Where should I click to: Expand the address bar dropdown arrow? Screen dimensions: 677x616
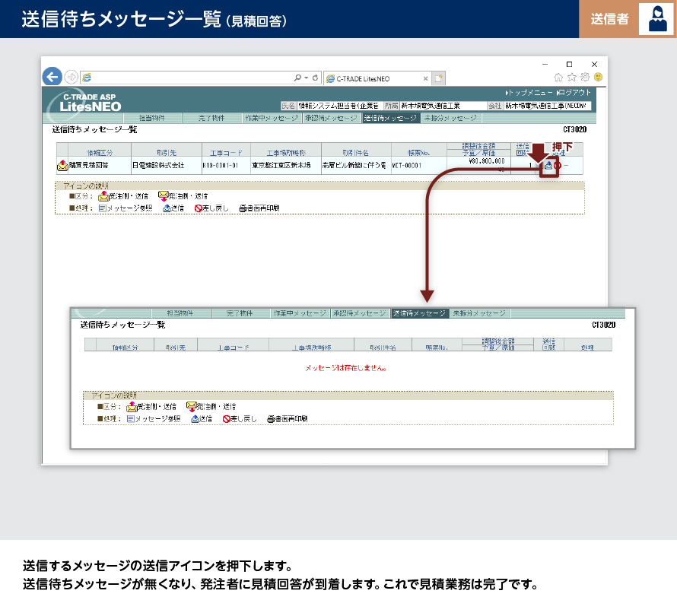click(306, 78)
